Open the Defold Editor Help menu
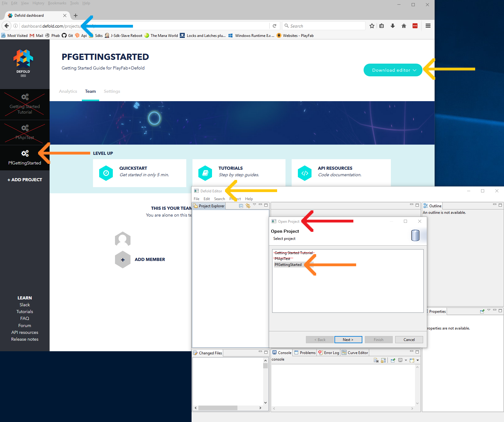Viewport: 504px width, 422px height. (249, 199)
